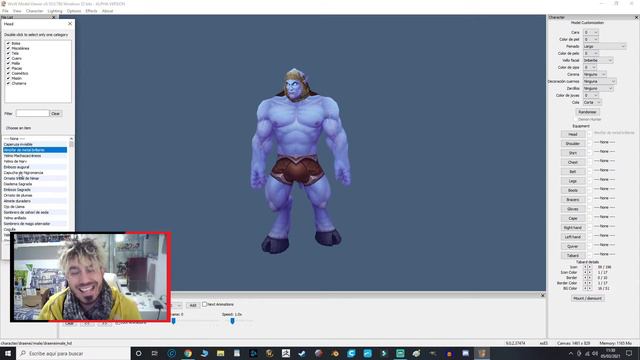Screen dimensions: 640x360
Task: Click the Filter text field
Action: point(32,113)
